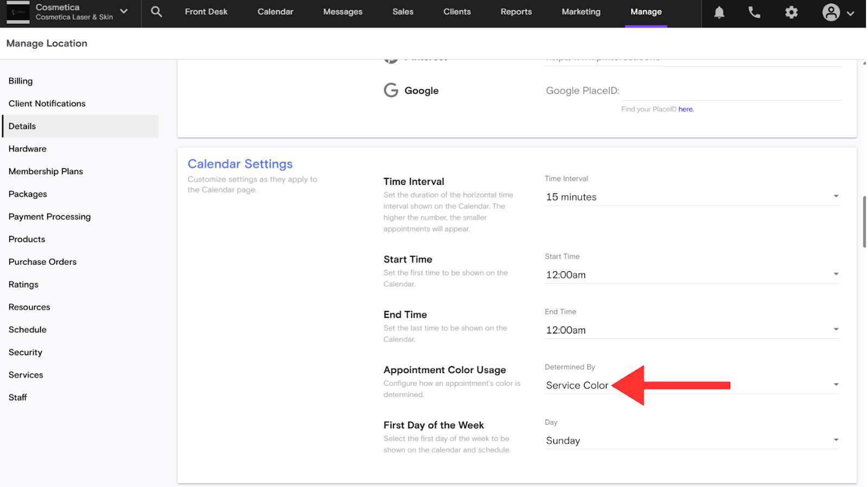Click the page vertical scrollbar

click(864, 222)
